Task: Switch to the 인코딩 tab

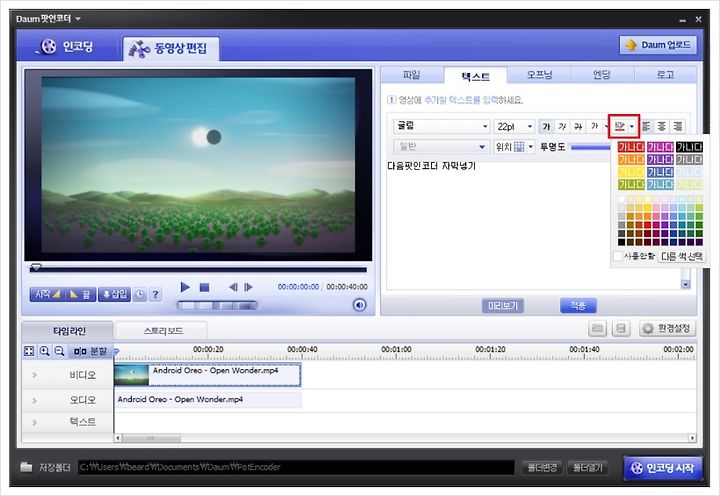Action: click(68, 46)
